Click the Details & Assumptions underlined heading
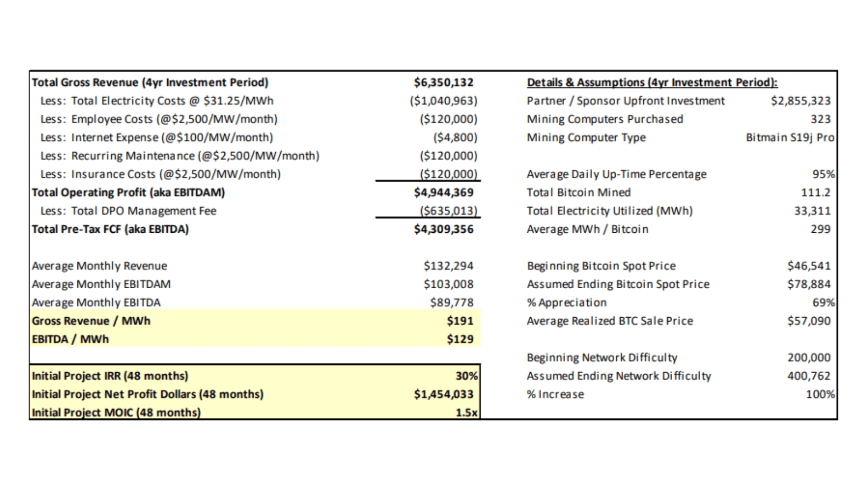Viewport: 868px width, 488px height. pyautogui.click(x=652, y=83)
